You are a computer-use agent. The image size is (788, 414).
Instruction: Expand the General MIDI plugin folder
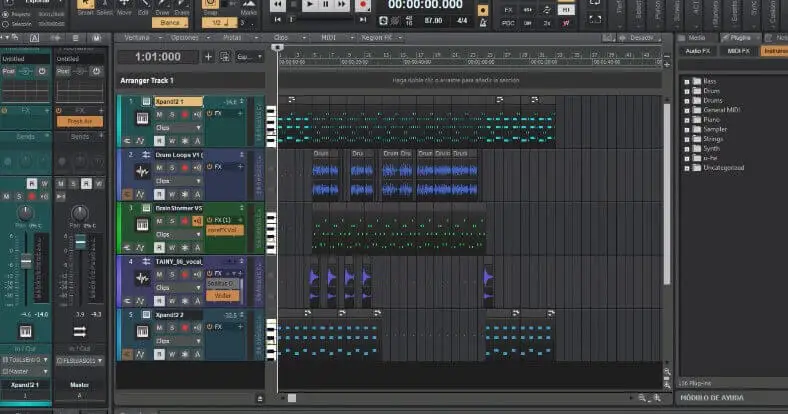coord(687,110)
